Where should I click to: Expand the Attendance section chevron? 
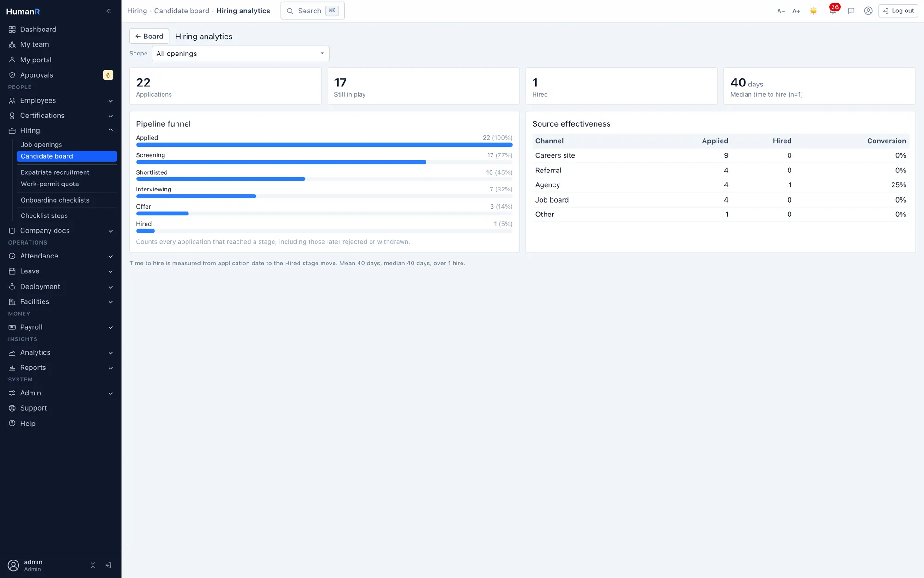[111, 257]
